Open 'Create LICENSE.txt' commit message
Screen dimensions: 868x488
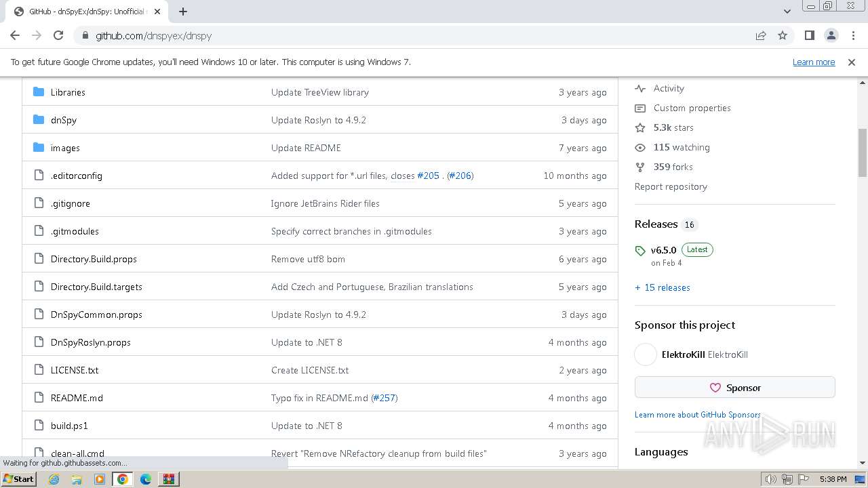click(310, 370)
